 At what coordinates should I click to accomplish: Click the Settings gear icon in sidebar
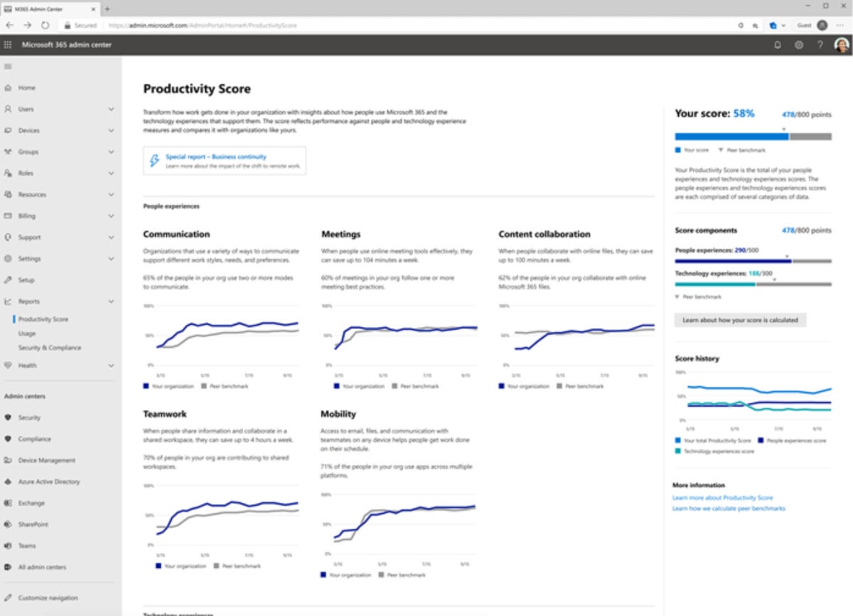[x=8, y=259]
